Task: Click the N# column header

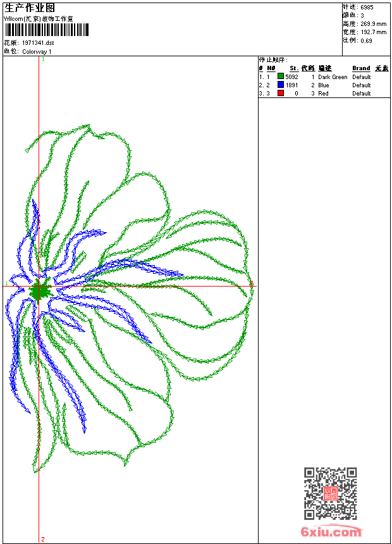Action: click(x=271, y=68)
